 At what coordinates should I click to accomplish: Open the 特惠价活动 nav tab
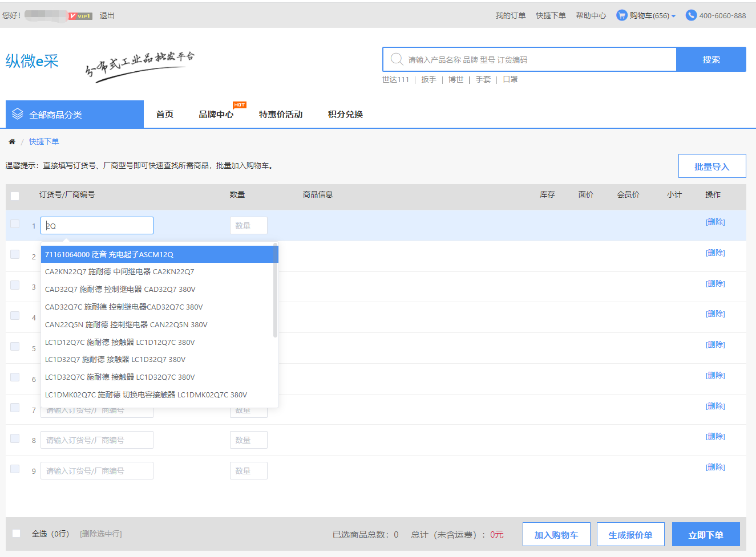281,115
